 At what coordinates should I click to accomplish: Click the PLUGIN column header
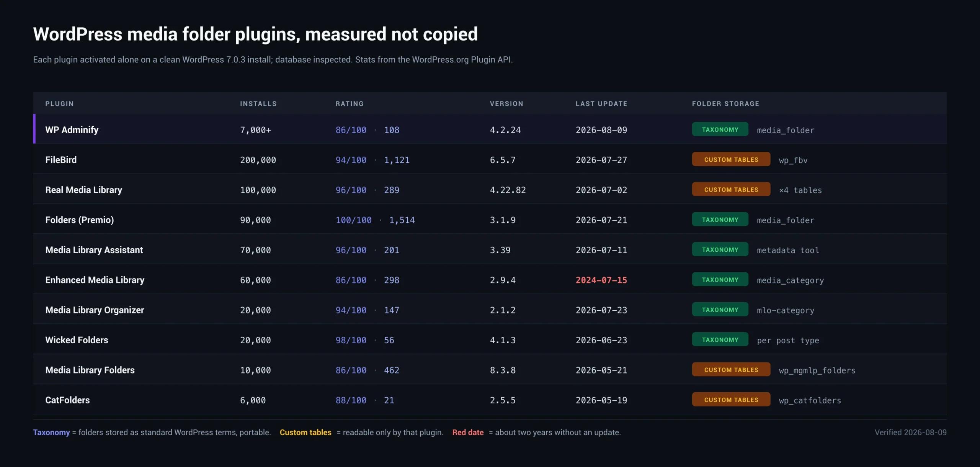[x=59, y=103]
